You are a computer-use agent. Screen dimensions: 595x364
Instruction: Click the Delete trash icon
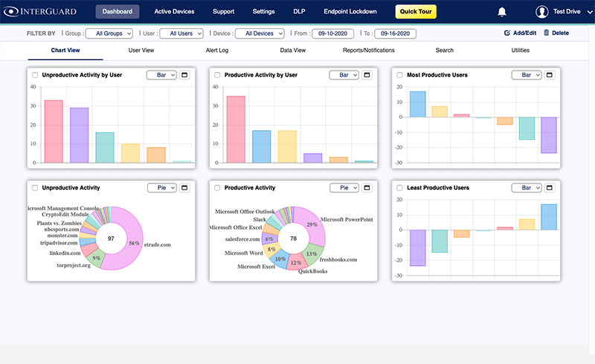pos(547,33)
